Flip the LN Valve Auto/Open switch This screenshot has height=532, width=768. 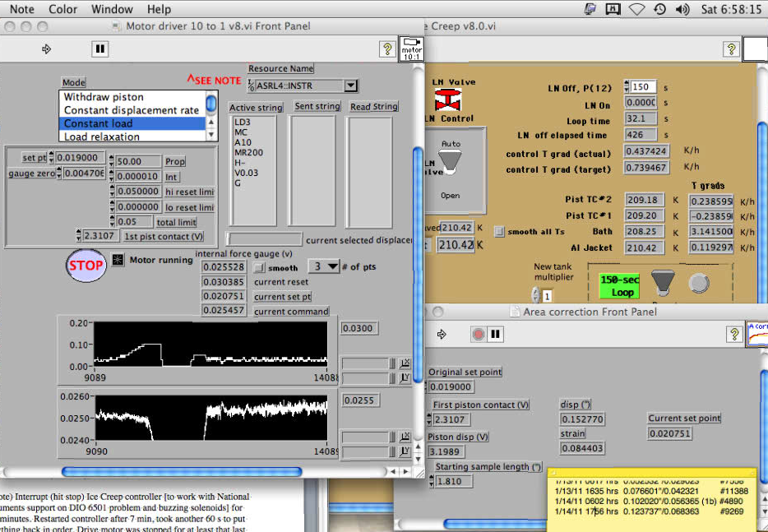click(450, 159)
